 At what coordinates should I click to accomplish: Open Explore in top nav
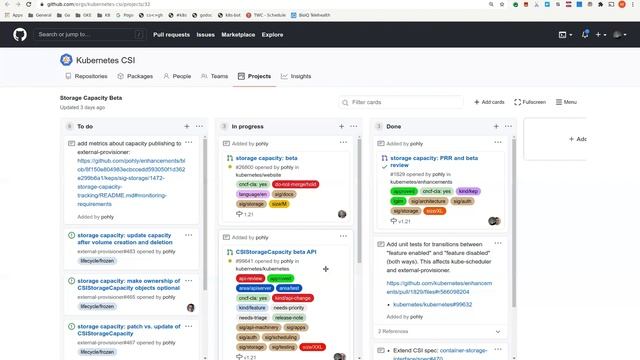click(272, 35)
